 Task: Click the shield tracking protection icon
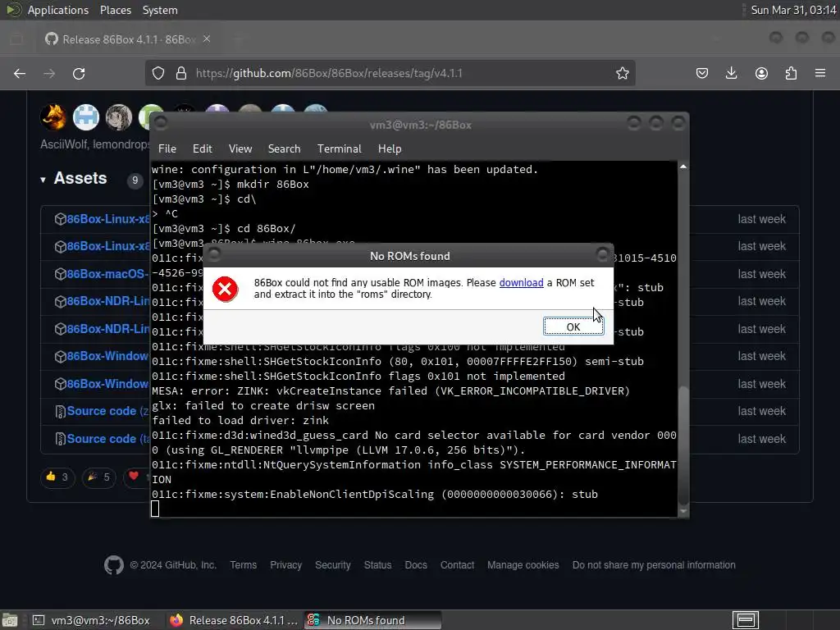pos(158,73)
